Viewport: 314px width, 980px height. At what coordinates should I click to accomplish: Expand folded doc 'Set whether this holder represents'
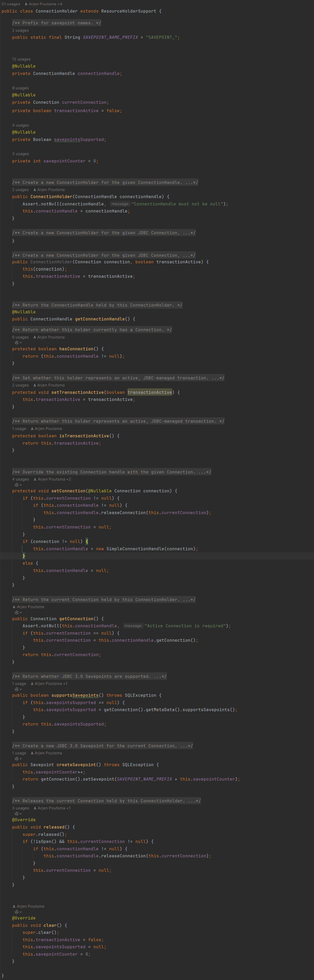click(x=118, y=378)
